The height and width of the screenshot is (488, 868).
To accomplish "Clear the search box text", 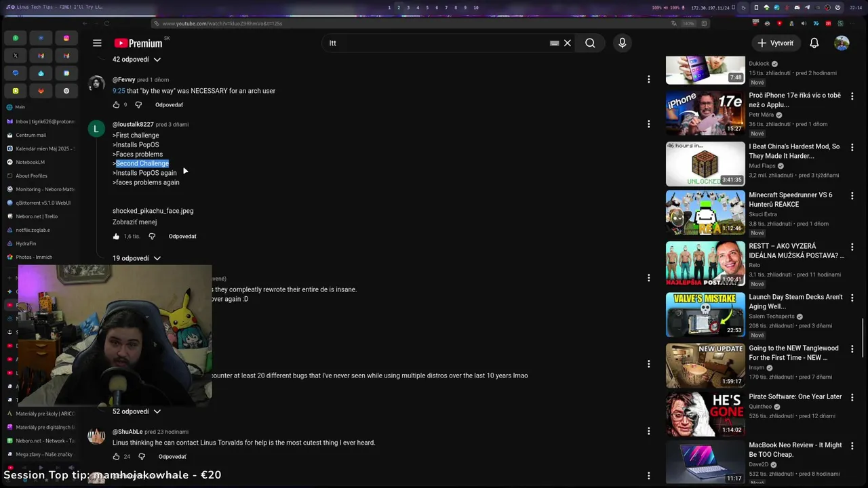I will click(x=568, y=43).
